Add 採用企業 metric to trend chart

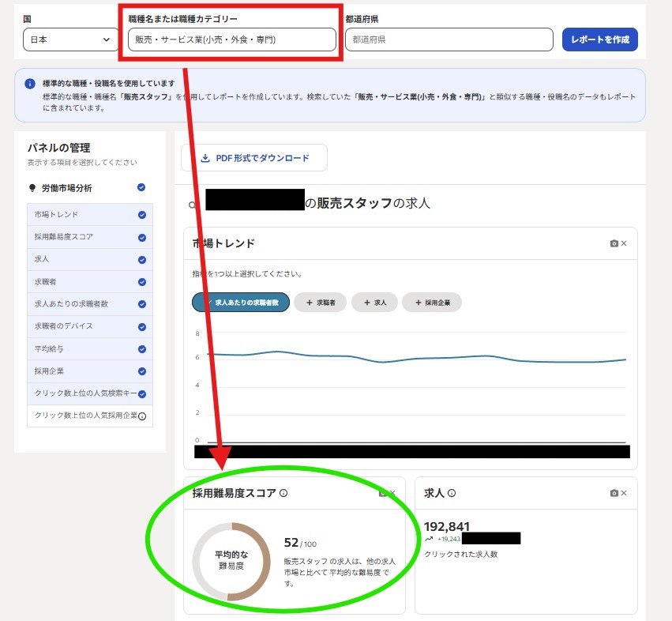click(431, 302)
